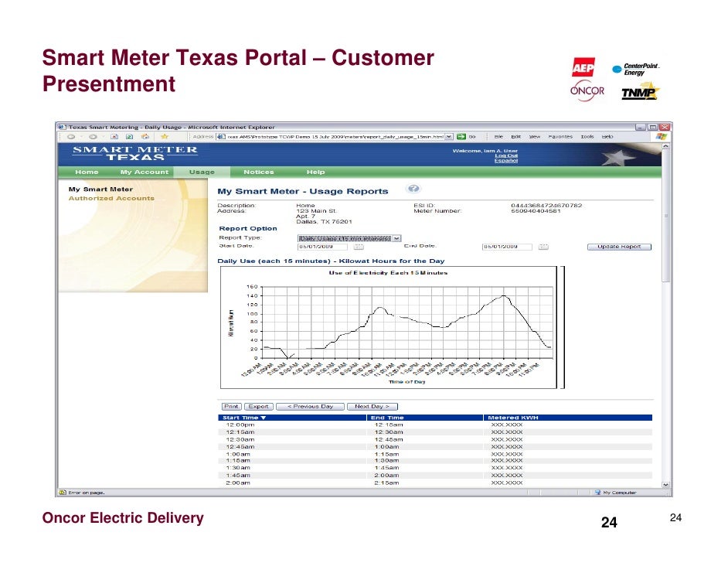Open the Help navigation tab
728x563 pixels.
[316, 172]
